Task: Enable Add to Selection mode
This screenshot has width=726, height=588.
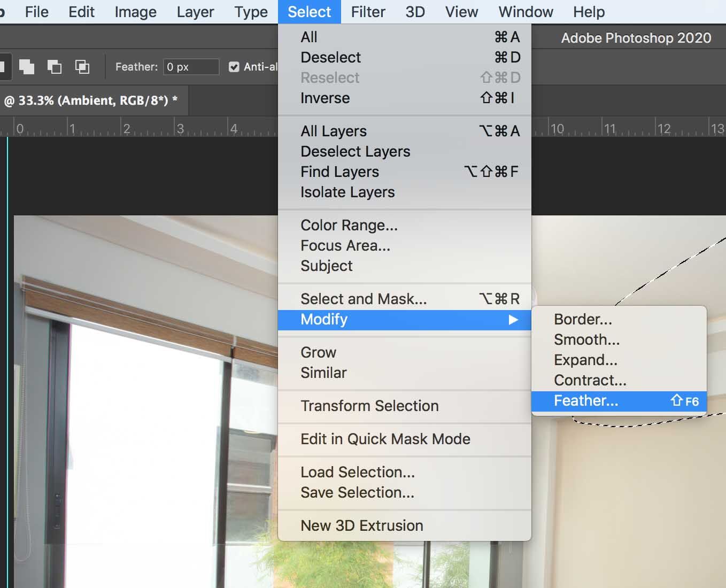Action: [x=27, y=67]
